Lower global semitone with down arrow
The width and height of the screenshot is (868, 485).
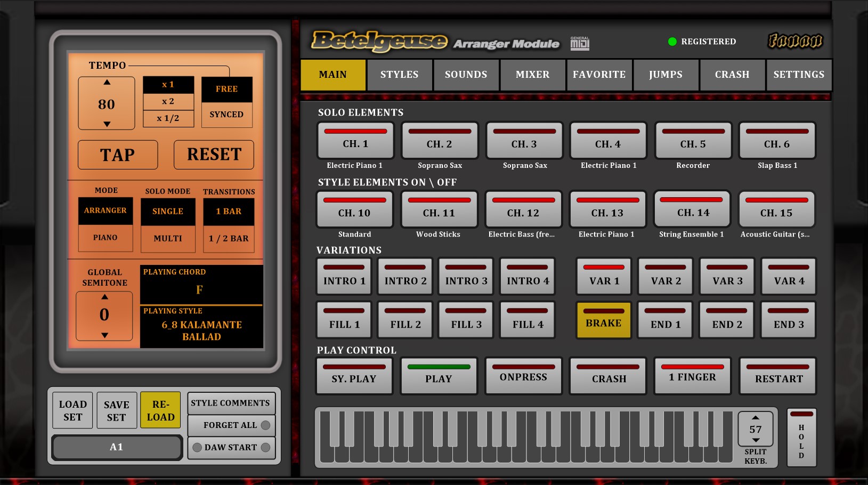point(105,335)
